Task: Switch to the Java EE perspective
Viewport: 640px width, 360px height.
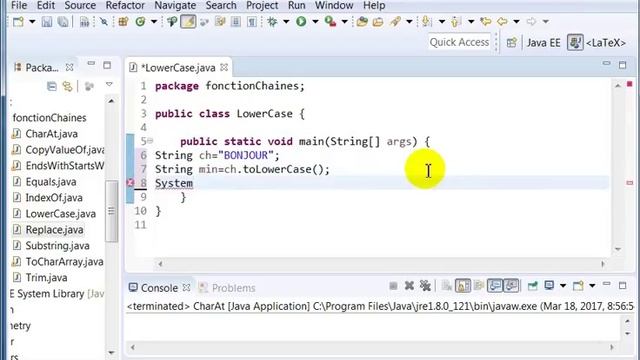Action: pyautogui.click(x=543, y=43)
